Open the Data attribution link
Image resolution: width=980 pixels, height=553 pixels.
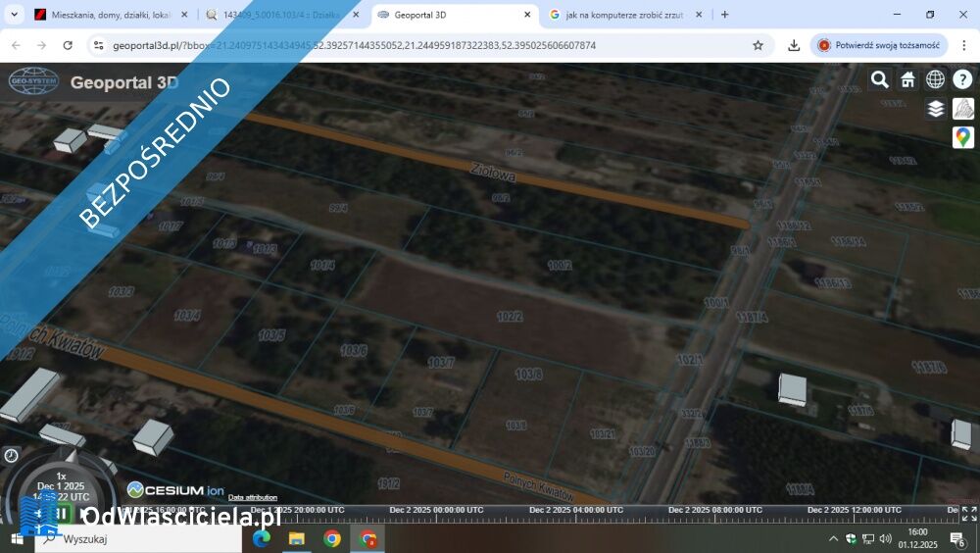tap(252, 497)
